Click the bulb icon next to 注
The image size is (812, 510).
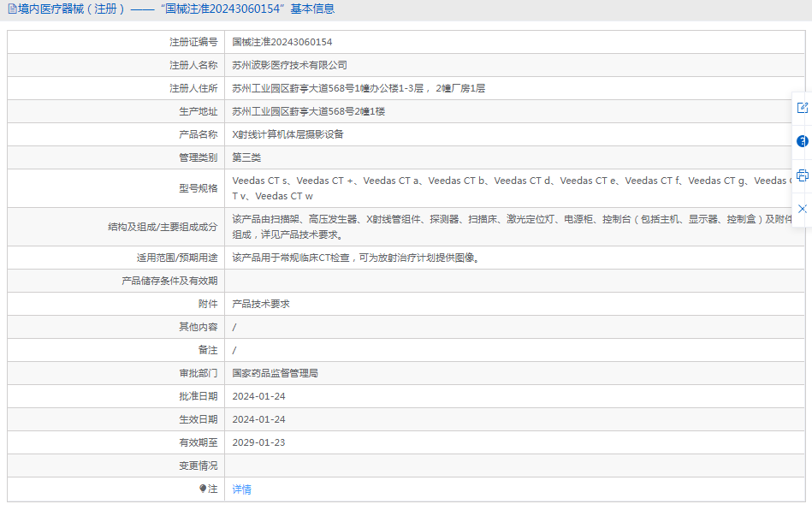203,489
